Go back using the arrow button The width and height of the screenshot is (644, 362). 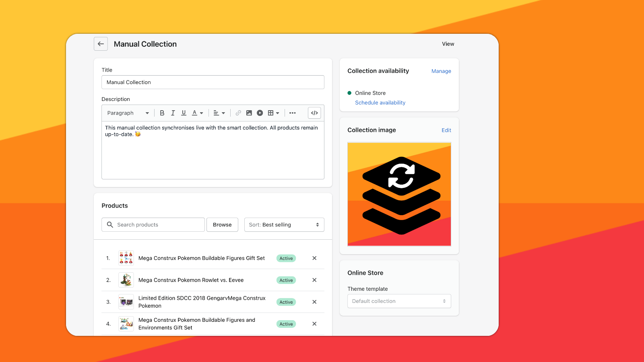click(101, 44)
